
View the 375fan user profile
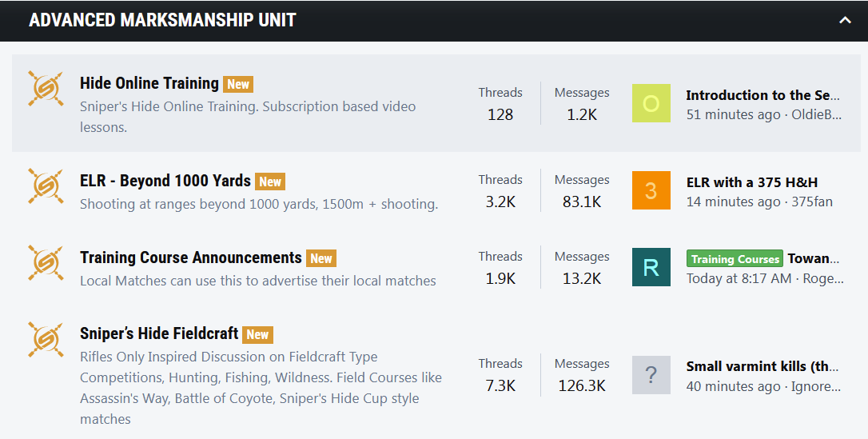click(x=811, y=202)
